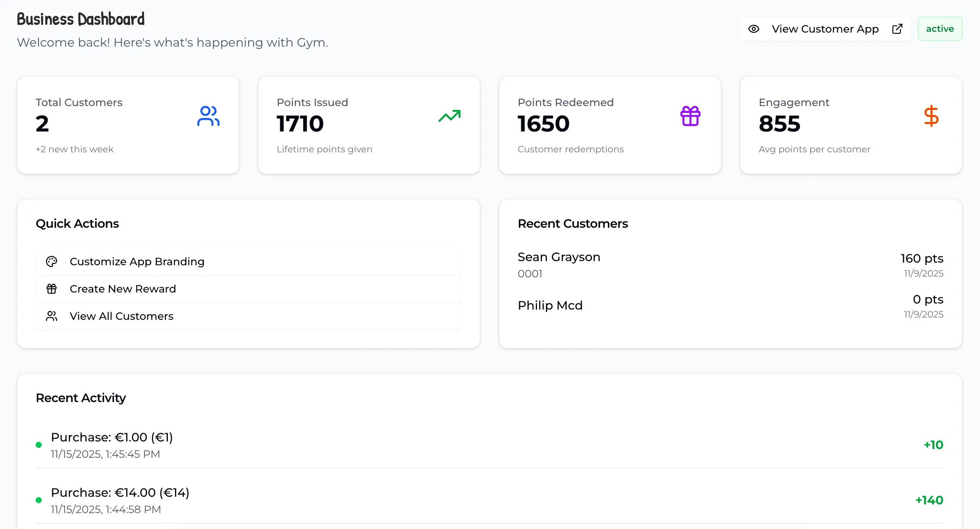Viewport: 980px width, 529px height.
Task: Click the palette icon next to Customize App Branding
Action: pyautogui.click(x=52, y=261)
